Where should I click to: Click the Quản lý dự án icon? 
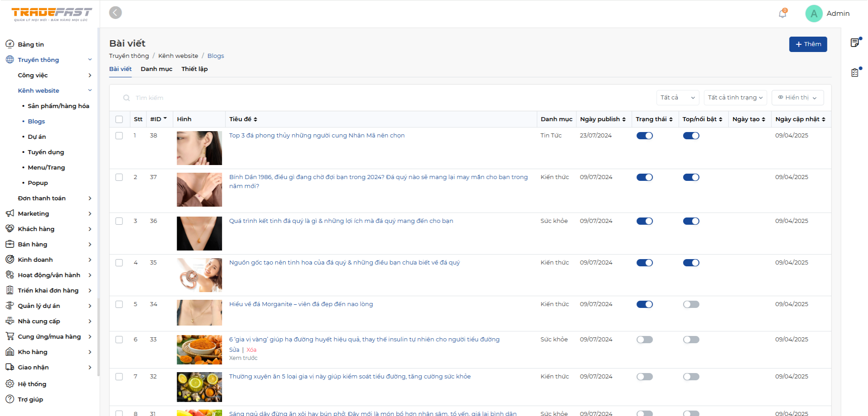9,305
